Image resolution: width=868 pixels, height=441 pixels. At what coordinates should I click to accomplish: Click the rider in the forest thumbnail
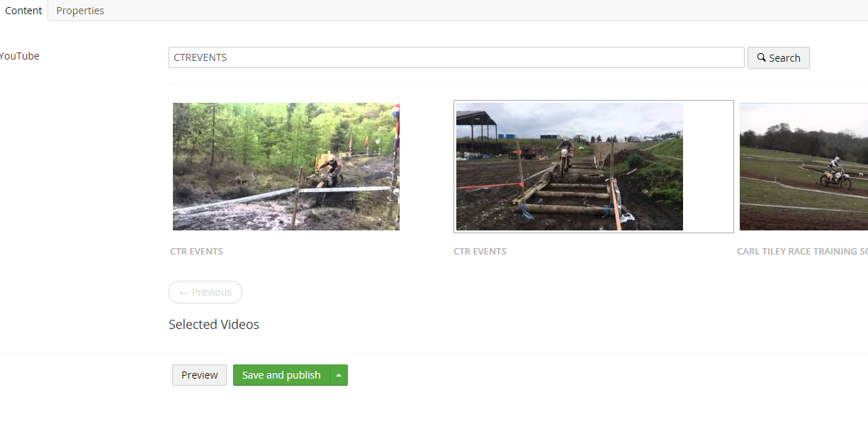(x=328, y=170)
